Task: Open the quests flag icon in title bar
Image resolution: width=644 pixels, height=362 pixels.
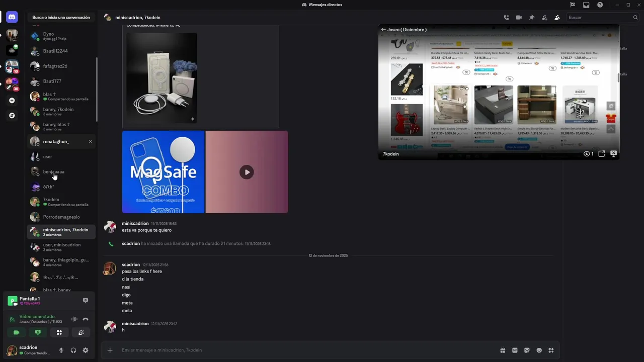Action: pyautogui.click(x=573, y=5)
